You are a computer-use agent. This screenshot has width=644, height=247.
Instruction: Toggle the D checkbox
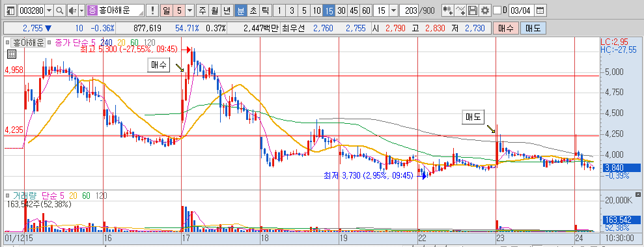point(497,10)
